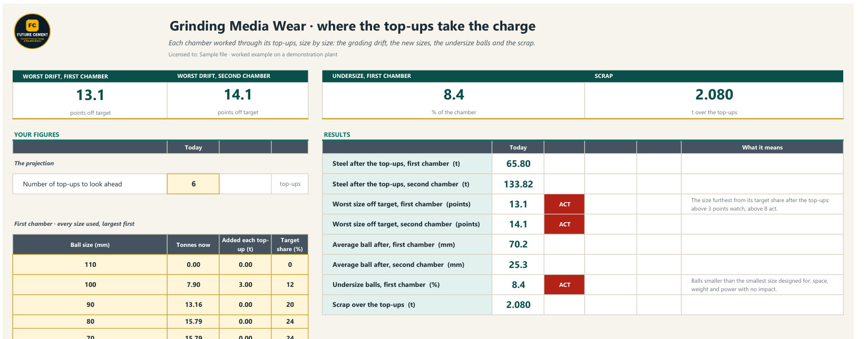Click ACT flag in the Undersize balls row
Viewport: 868px width, 339px height.
[x=564, y=285]
